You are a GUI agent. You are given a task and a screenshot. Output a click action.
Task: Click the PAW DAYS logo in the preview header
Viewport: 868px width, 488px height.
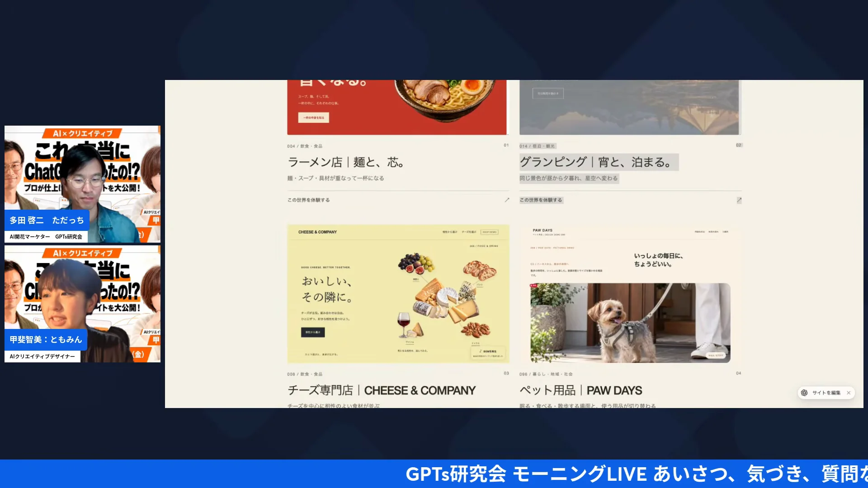tap(542, 230)
